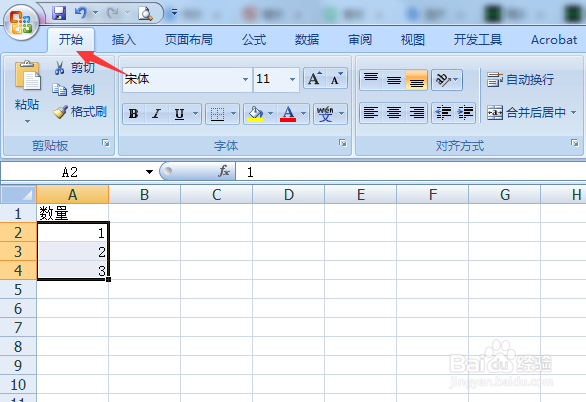Expand the borders dropdown arrow
Viewport: 586px width, 402px height.
[x=233, y=114]
